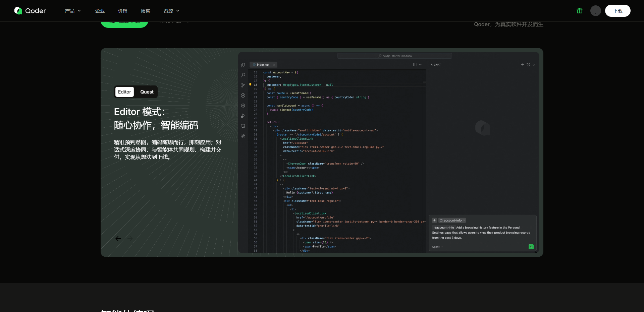Open the Agent mode selector in chat
The width and height of the screenshot is (644, 312).
pos(437,247)
